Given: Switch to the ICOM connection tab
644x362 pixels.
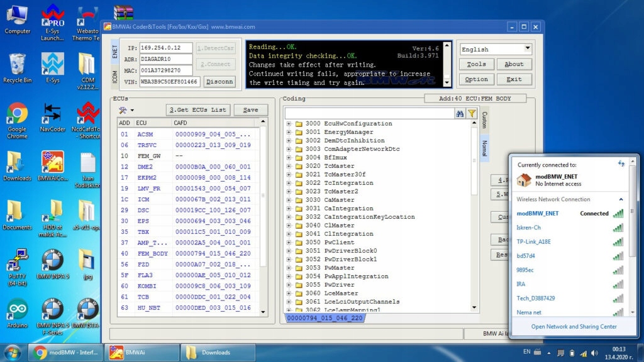Looking at the screenshot, I should (114, 77).
